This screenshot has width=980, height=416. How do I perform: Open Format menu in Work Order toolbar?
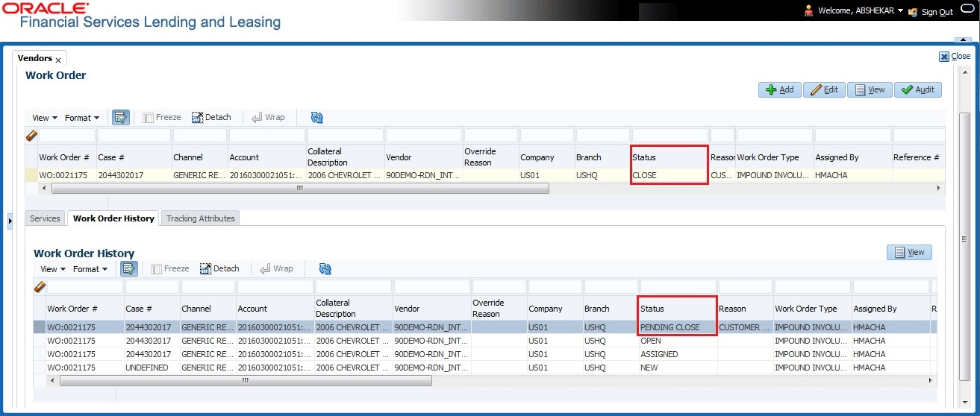pos(82,118)
